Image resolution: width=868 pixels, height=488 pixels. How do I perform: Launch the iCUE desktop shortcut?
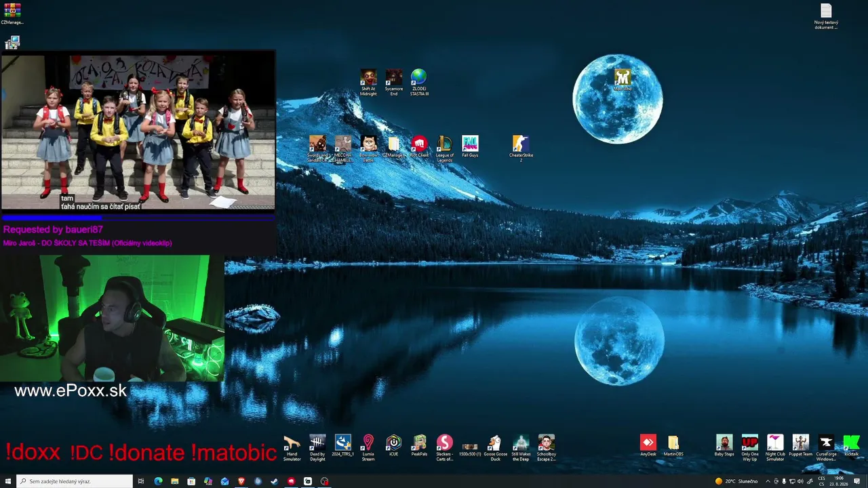(394, 446)
